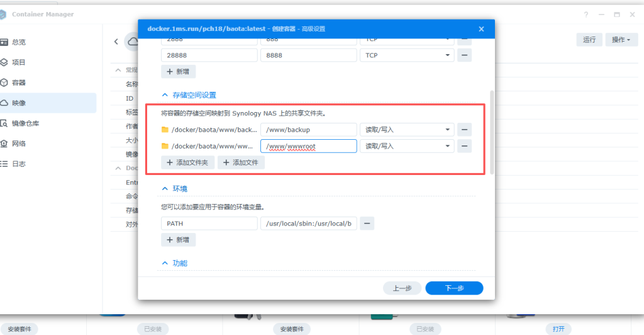Click the back arrow beside the image icon

click(x=116, y=42)
